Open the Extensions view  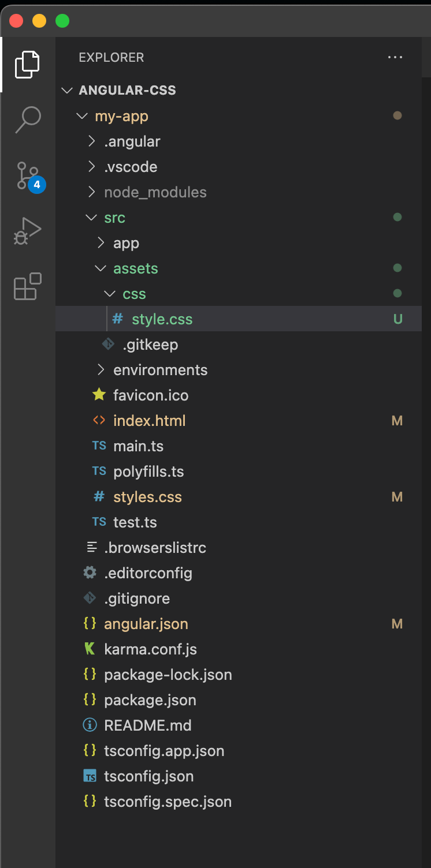tap(27, 287)
